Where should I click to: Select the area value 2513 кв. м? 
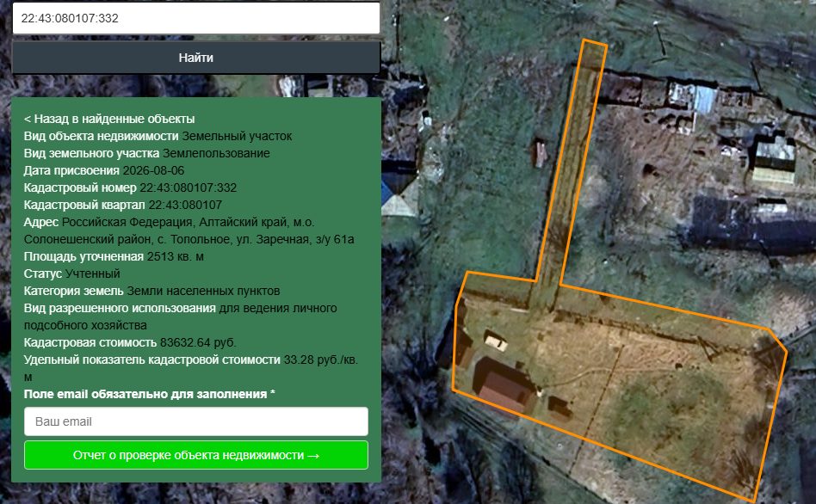(176, 256)
